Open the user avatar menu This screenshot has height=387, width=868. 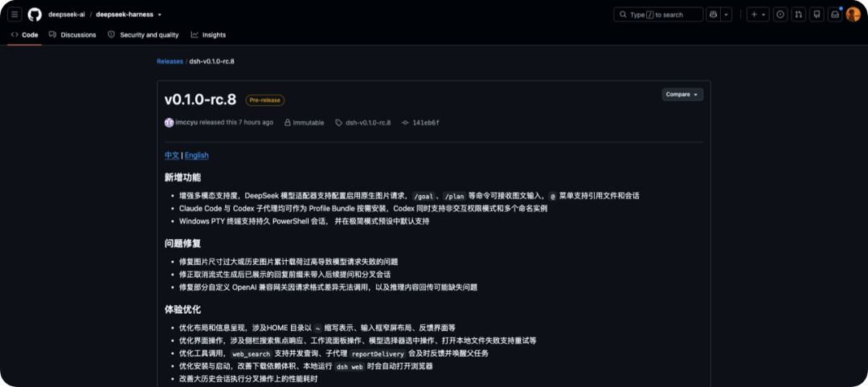tap(853, 14)
